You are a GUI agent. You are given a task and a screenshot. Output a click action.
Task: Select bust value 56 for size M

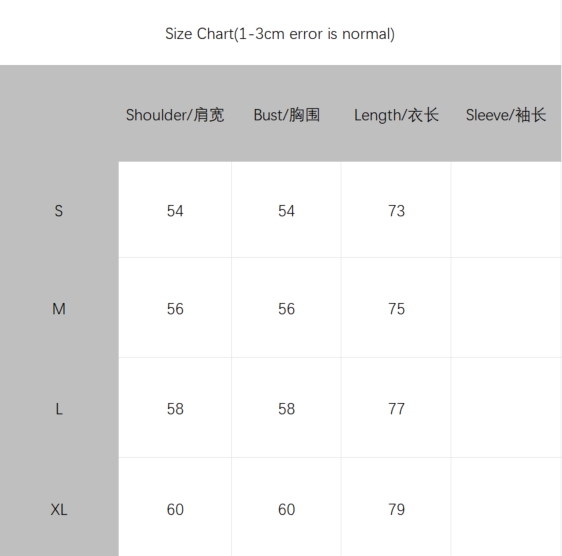[286, 309]
